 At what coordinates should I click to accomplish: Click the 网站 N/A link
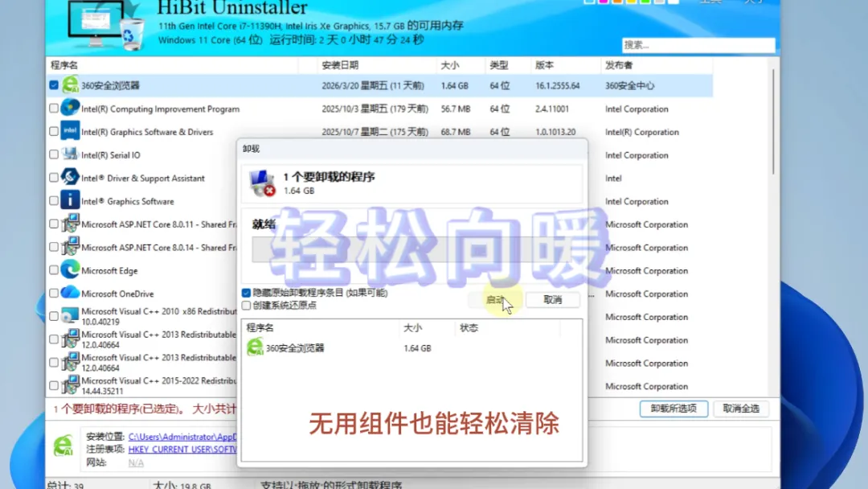point(136,462)
